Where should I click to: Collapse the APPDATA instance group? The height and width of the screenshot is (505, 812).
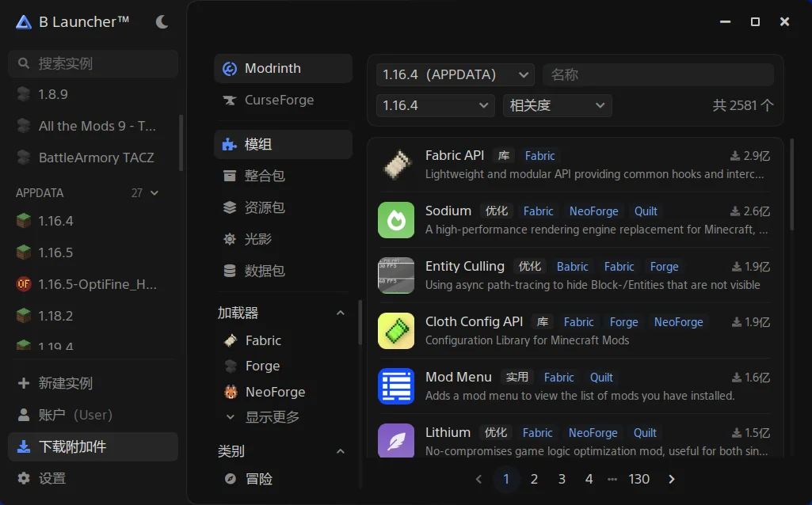pos(154,193)
